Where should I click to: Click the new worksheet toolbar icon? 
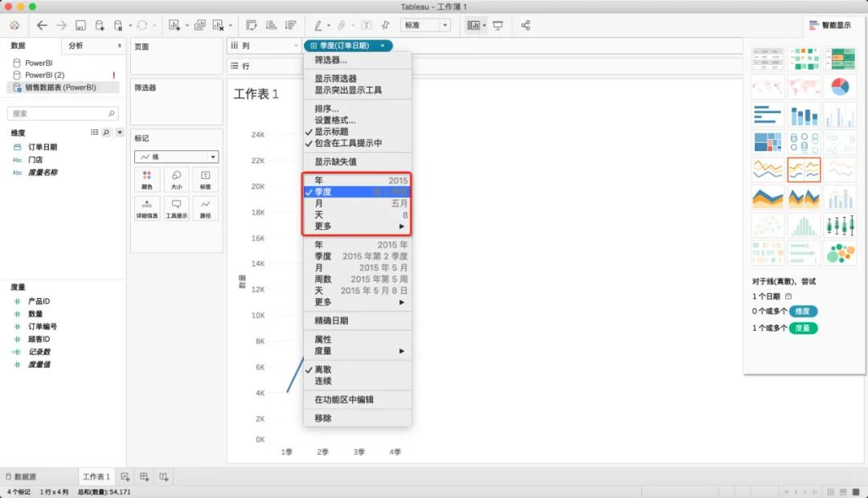pyautogui.click(x=174, y=25)
